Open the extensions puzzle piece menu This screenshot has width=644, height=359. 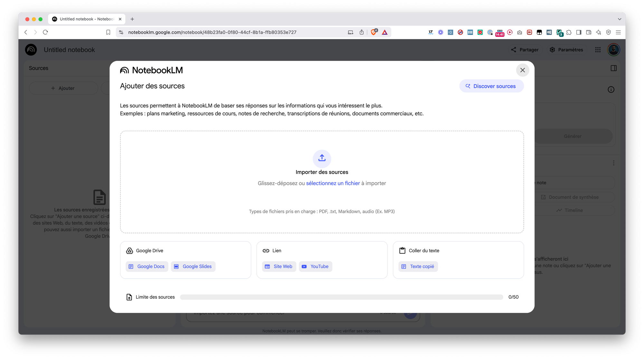(x=569, y=32)
